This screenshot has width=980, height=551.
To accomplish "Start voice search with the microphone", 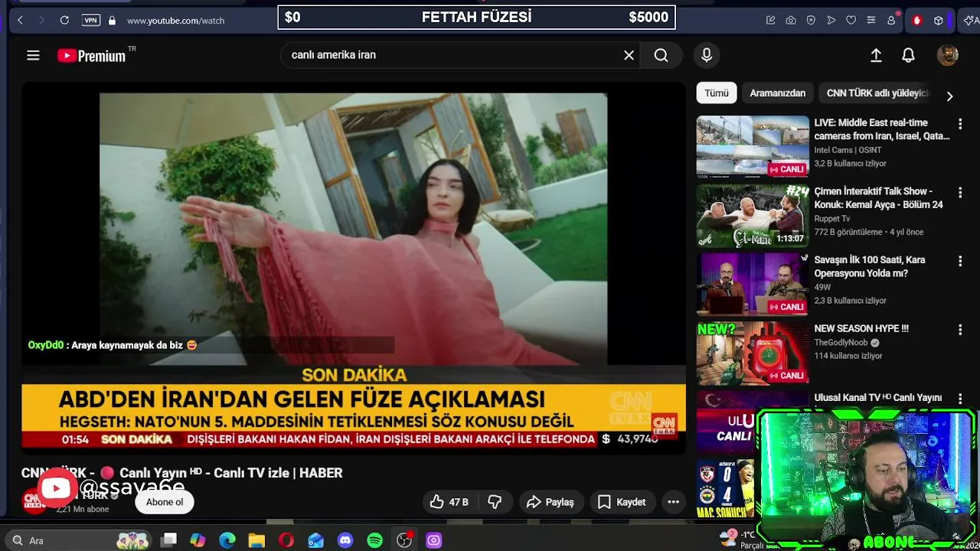I will point(707,55).
